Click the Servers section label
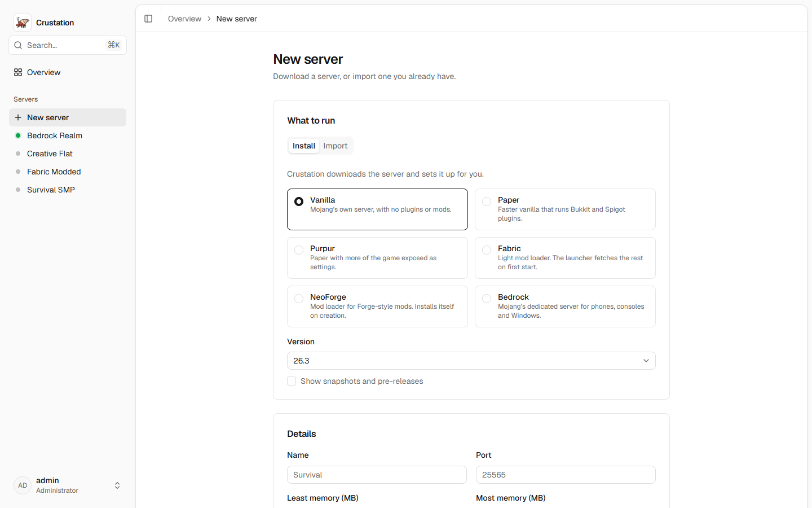Screen dimensions: 812x508 [26, 99]
